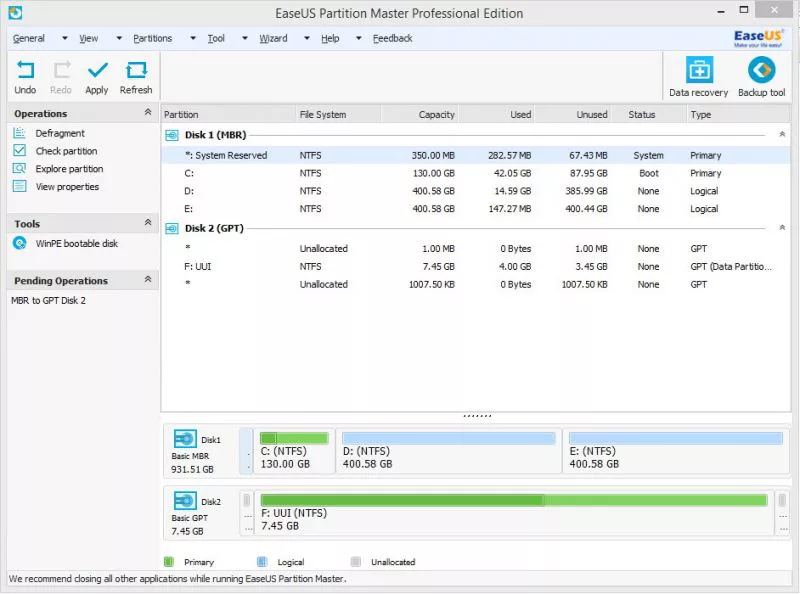Click the File System column header
The height and width of the screenshot is (594, 800).
338,114
